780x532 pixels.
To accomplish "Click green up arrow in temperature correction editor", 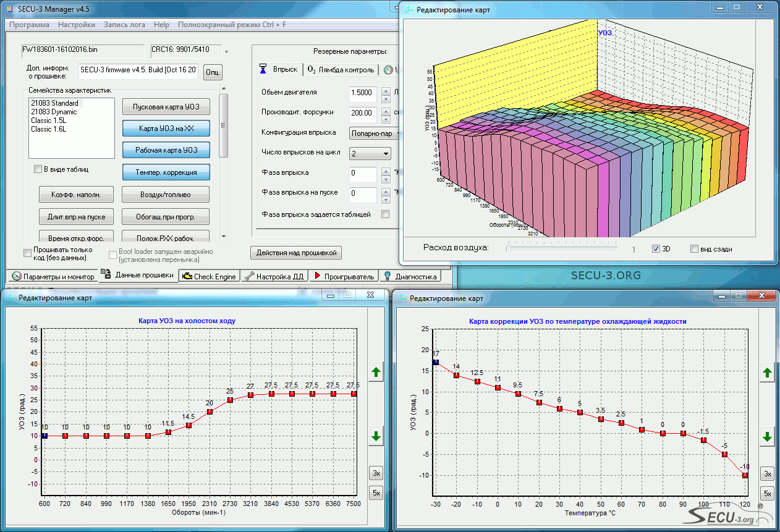I will click(x=767, y=373).
